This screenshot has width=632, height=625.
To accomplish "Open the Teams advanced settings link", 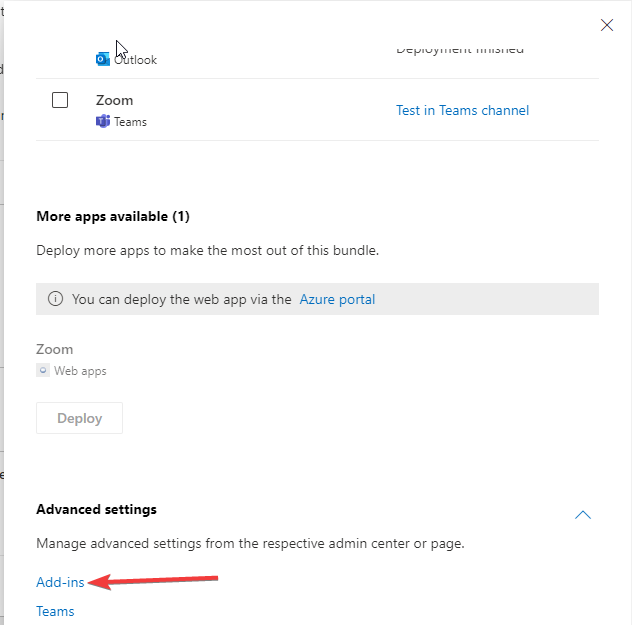I will (x=55, y=611).
